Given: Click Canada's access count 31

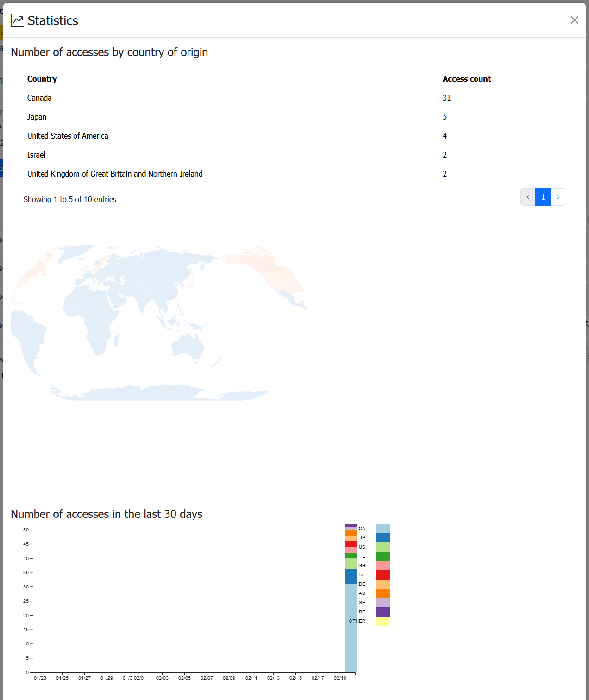Looking at the screenshot, I should [x=447, y=98].
